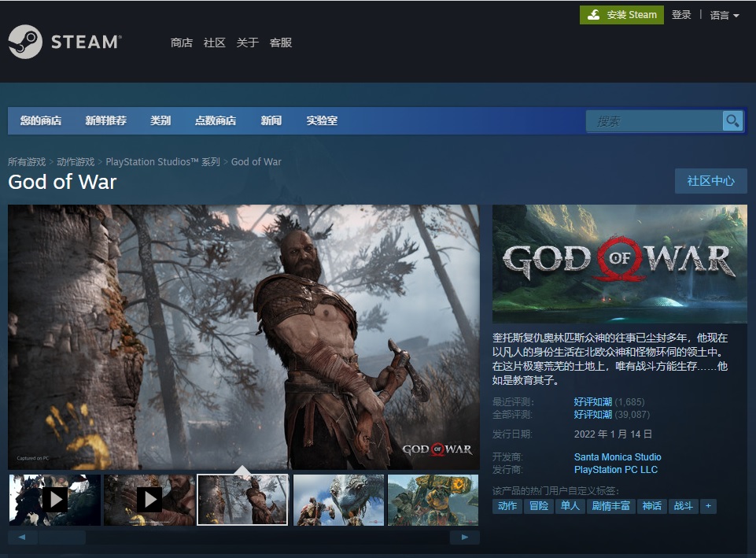
Task: Click the main Kratos screenshot
Action: point(244,337)
